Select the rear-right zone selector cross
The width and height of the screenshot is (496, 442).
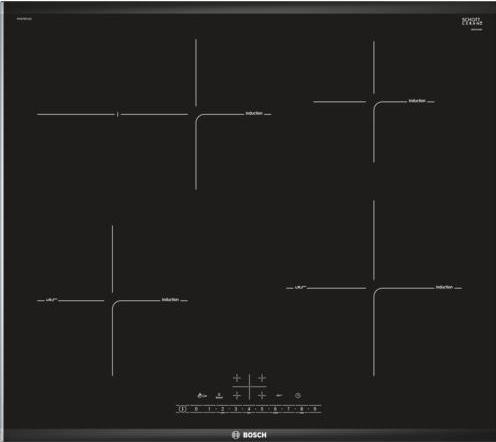(262, 378)
